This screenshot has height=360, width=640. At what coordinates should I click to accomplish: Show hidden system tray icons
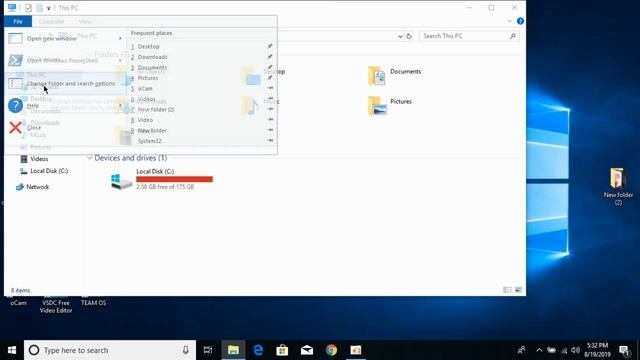click(539, 350)
